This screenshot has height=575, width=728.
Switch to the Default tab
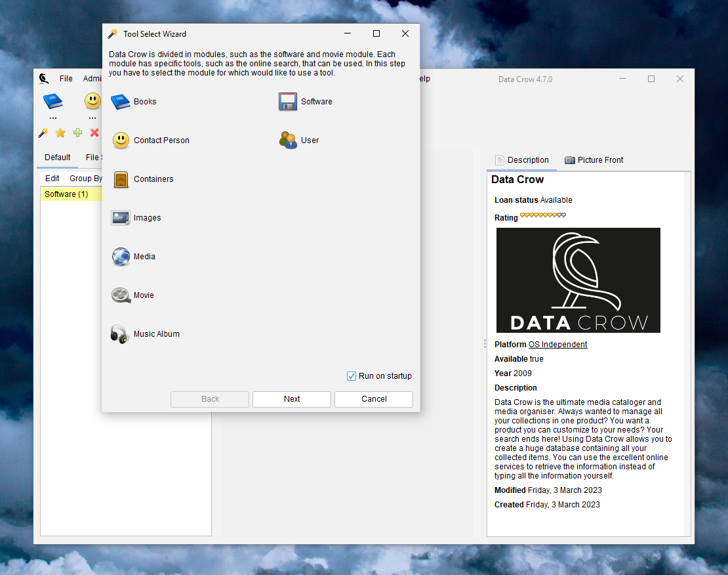[58, 157]
